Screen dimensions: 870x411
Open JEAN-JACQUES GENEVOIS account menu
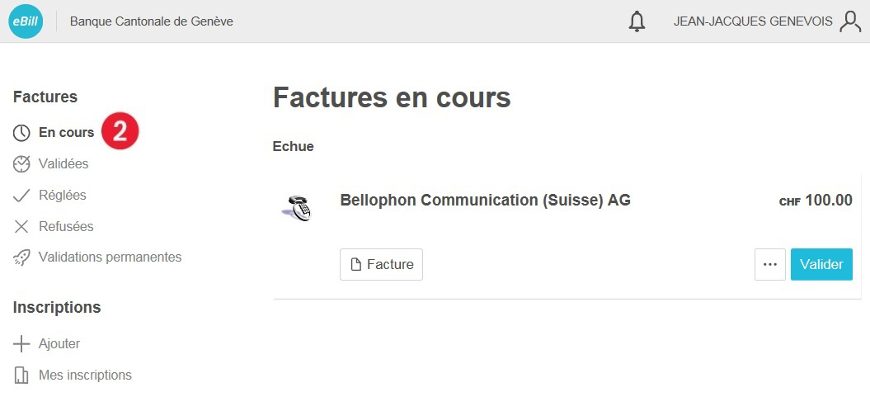[752, 22]
